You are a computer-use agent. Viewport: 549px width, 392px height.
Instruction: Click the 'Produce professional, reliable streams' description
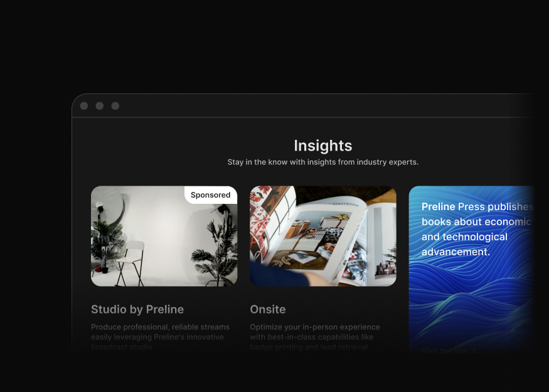coord(161,337)
